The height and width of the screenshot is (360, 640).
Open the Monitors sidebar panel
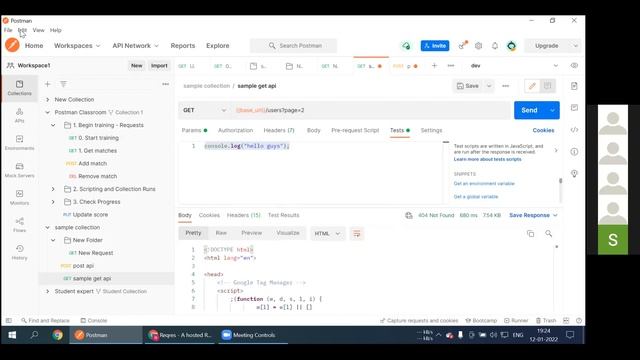(x=19, y=197)
